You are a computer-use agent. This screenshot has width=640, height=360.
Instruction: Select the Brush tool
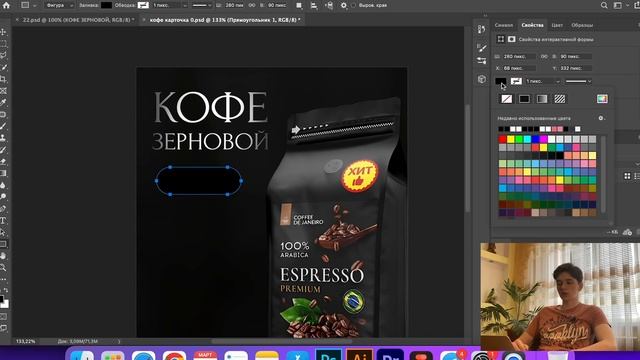[x=3, y=126]
